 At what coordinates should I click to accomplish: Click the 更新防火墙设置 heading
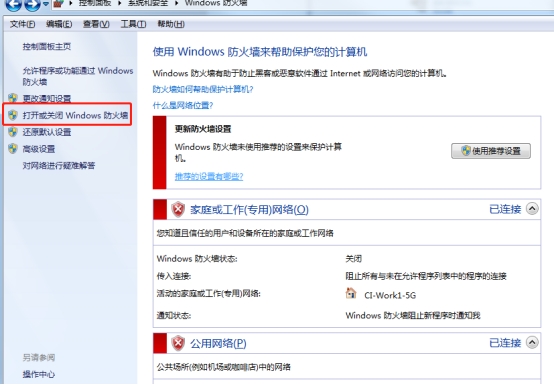[x=203, y=129]
